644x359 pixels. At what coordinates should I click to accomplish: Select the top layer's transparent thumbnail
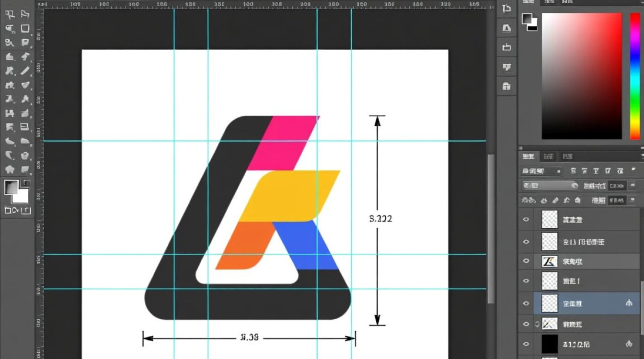(550, 219)
